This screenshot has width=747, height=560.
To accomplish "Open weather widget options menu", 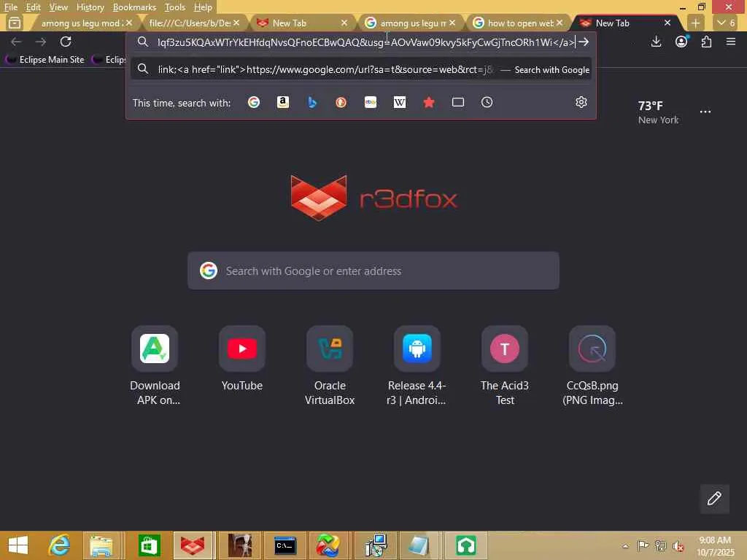I will pyautogui.click(x=705, y=112).
